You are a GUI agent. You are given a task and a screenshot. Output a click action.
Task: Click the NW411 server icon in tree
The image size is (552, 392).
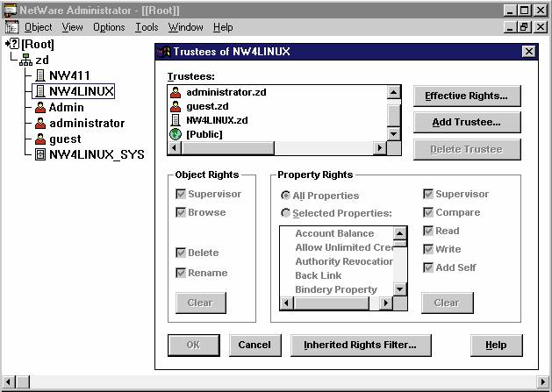tap(40, 75)
